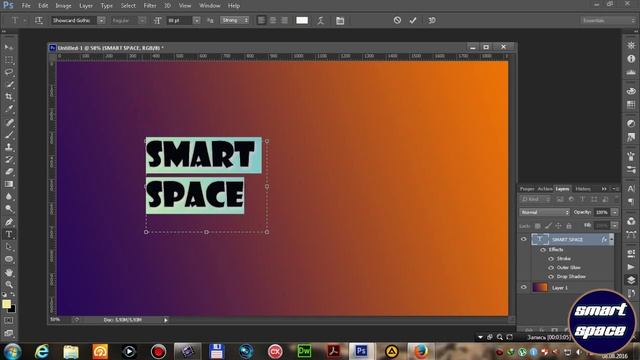Viewport: 640px width, 360px height.
Task: Commit current text edits with checkmark
Action: [413, 20]
